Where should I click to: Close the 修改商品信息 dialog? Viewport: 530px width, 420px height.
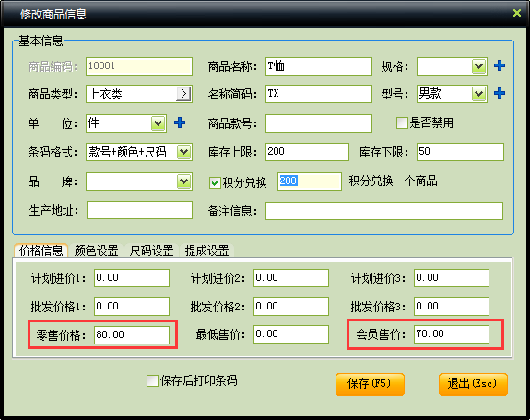pyautogui.click(x=517, y=13)
